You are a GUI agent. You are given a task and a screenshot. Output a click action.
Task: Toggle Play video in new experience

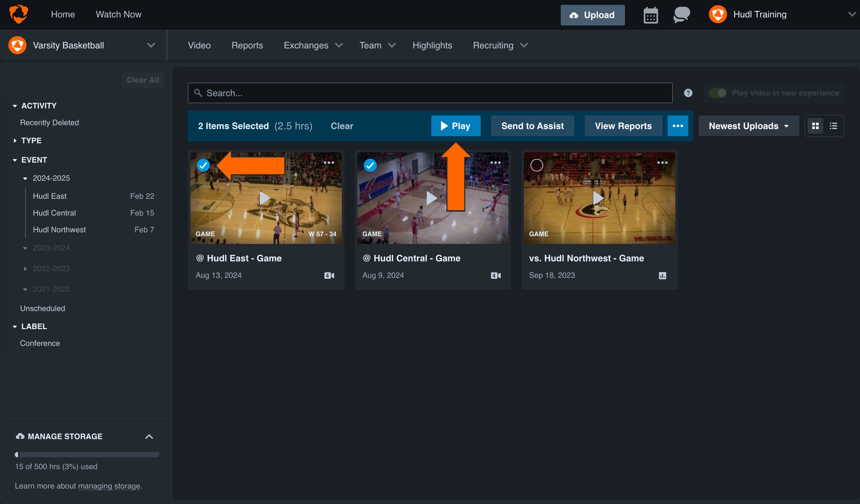718,92
